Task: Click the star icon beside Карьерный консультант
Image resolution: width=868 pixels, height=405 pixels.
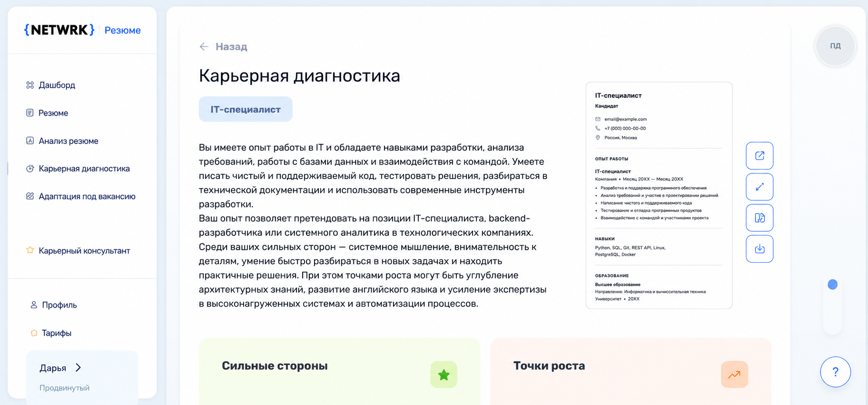Action: 30,250
